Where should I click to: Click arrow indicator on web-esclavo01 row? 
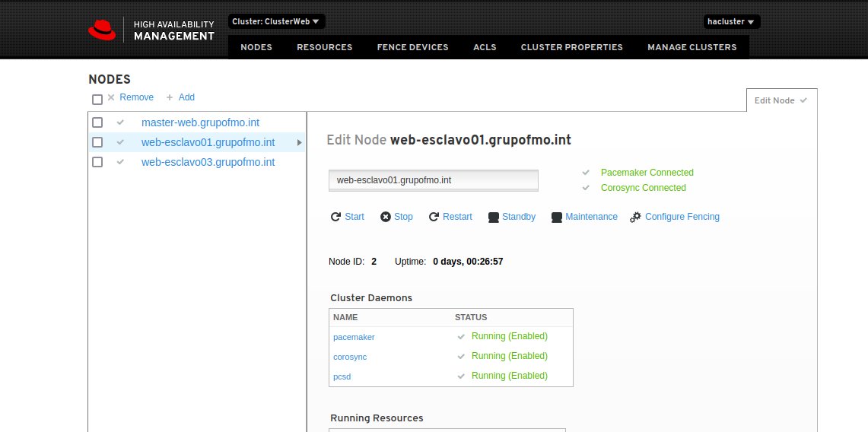point(300,143)
